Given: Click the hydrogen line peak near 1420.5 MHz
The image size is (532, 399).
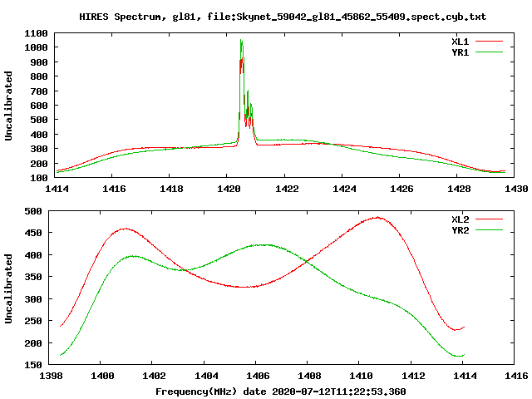Looking at the screenshot, I should click(241, 41).
